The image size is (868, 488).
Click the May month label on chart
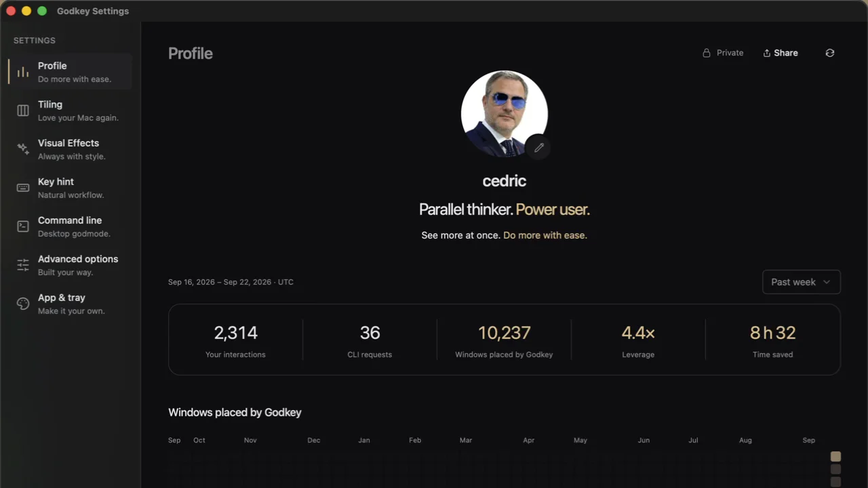click(580, 440)
